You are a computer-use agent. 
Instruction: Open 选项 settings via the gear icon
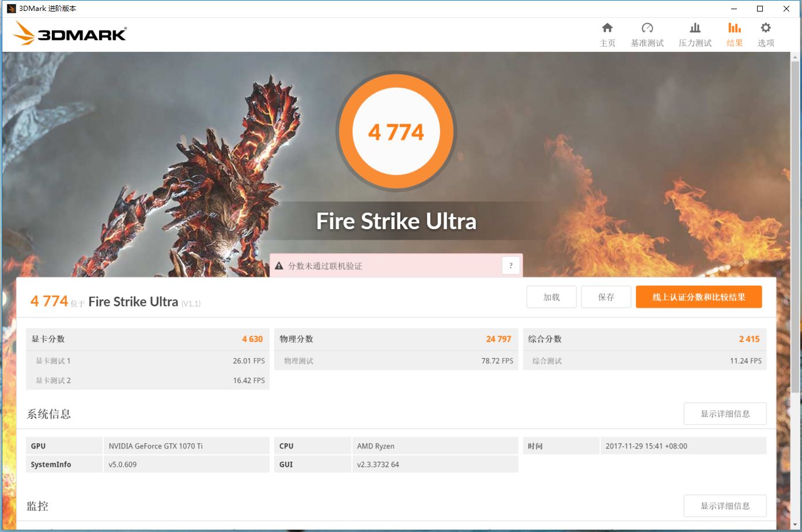[x=766, y=33]
